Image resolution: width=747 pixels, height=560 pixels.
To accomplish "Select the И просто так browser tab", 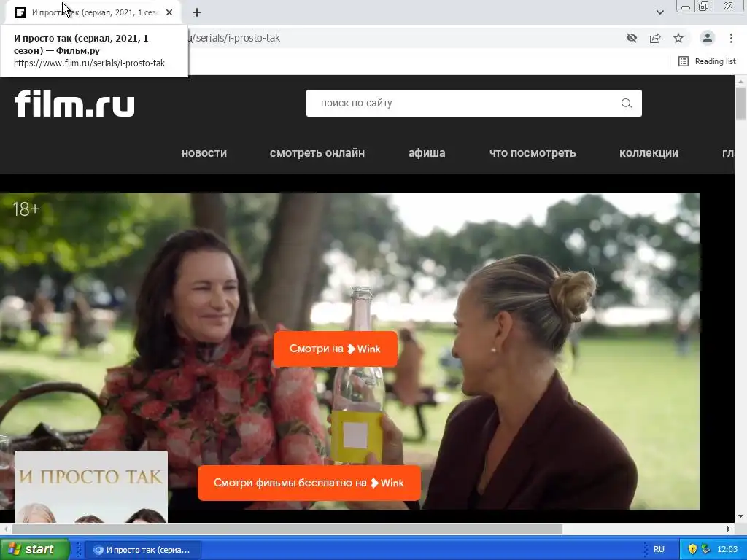I will click(x=94, y=12).
